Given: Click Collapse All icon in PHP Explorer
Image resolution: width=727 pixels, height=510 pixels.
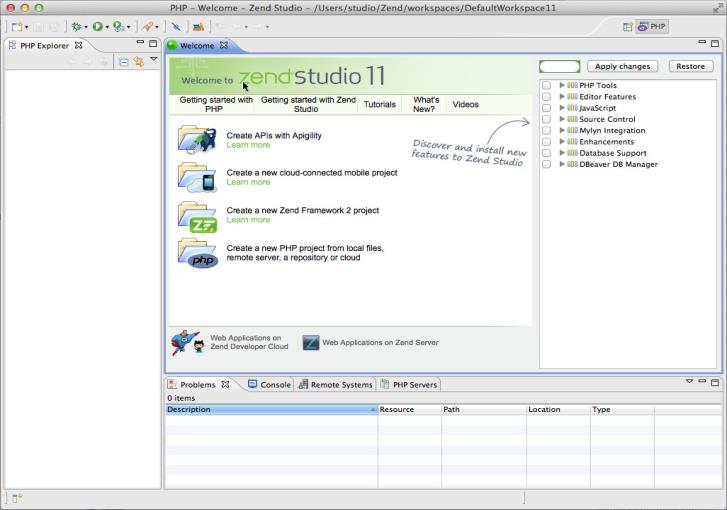Looking at the screenshot, I should (123, 61).
